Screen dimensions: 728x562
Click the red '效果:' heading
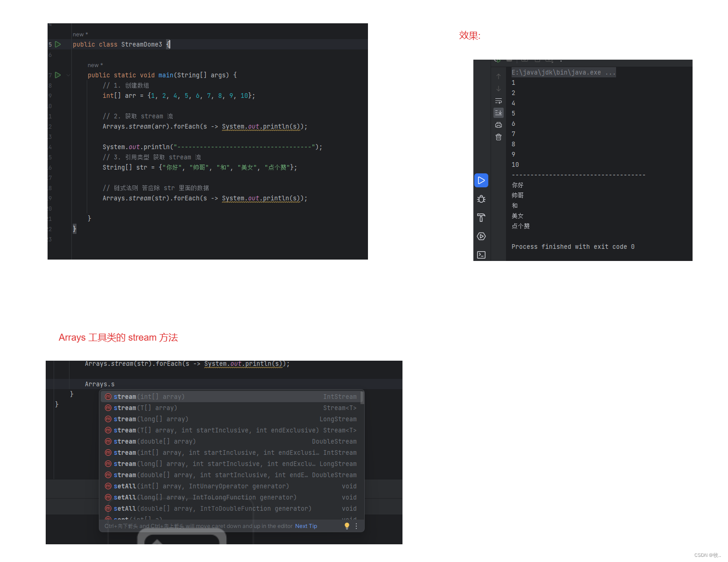coord(470,35)
